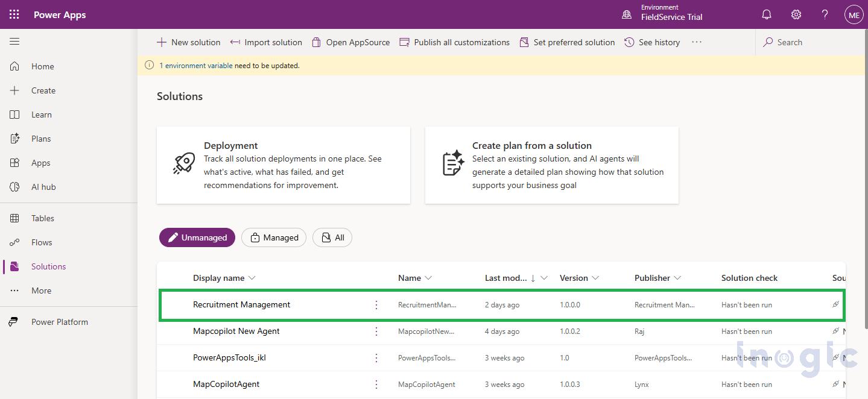Open PowerAppsTools_ikl solution
This screenshot has width=868, height=399.
(x=229, y=357)
